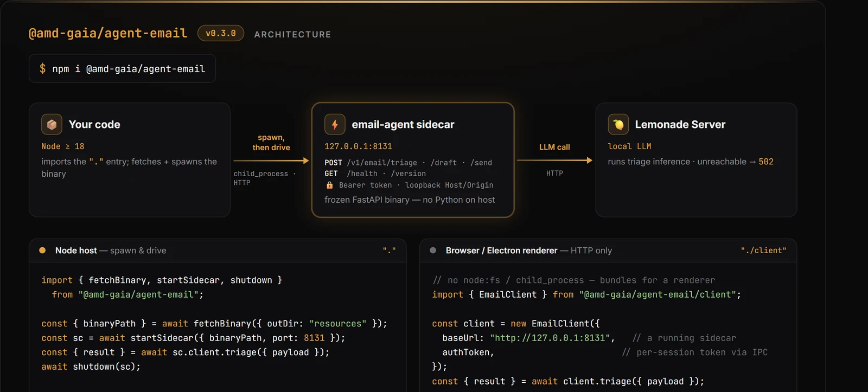This screenshot has width=868, height=392.
Task: Click the 127.0.0.1:8131 address in sidecar card
Action: tap(358, 146)
